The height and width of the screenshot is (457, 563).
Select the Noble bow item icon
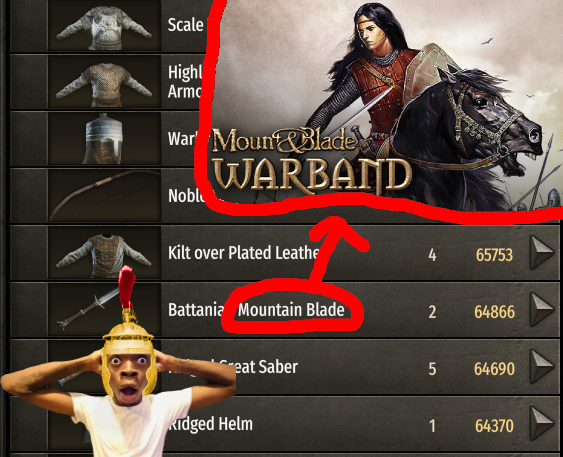(x=104, y=196)
